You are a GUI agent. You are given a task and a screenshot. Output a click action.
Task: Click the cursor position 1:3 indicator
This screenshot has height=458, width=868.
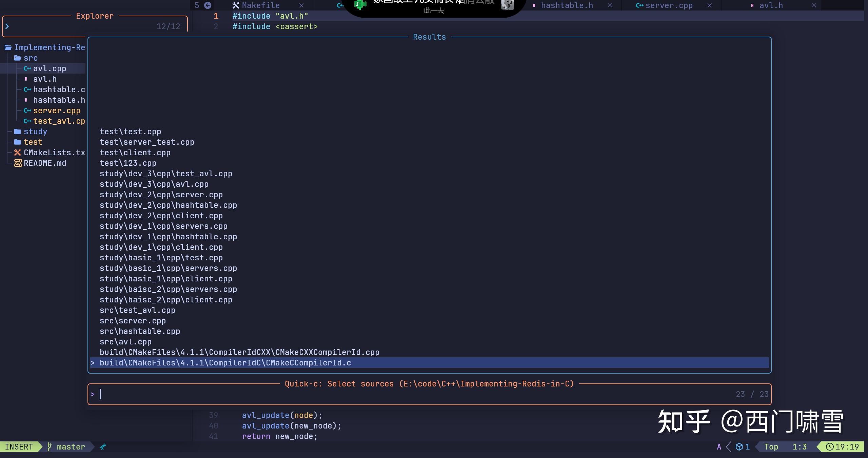(x=800, y=447)
